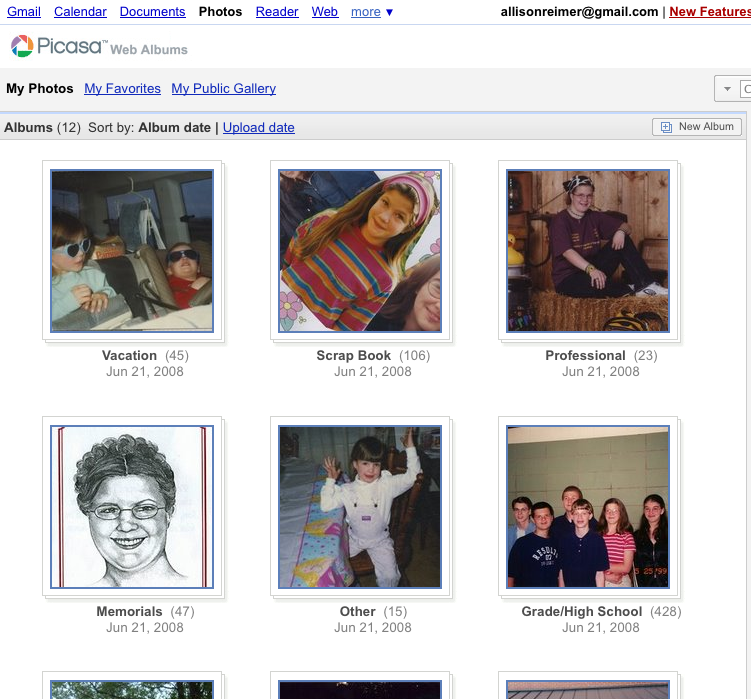Expand the search options dropdown arrow
The image size is (751, 699).
(727, 89)
